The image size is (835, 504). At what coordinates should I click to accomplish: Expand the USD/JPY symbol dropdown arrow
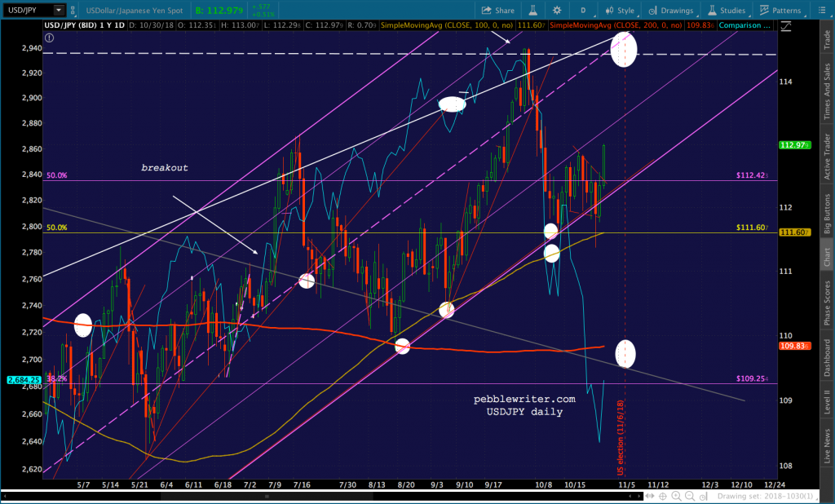(x=59, y=10)
